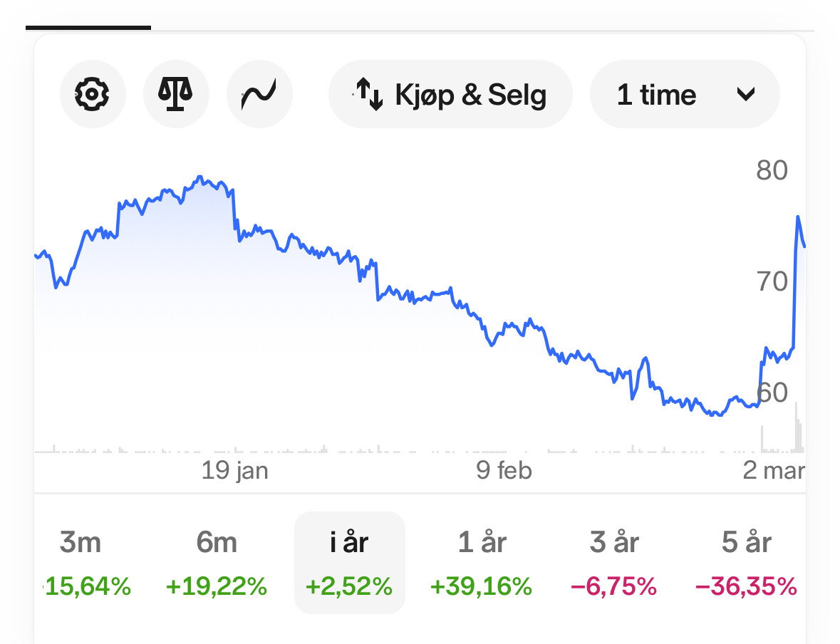This screenshot has width=840, height=644.
Task: Switch to the 5 år period
Action: (x=746, y=562)
